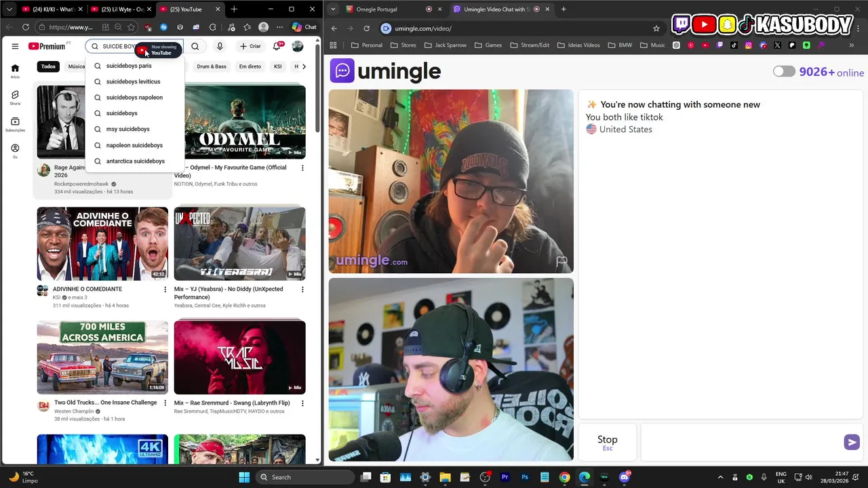Screen dimensions: 868x488
Task: Click the Criar create button
Action: (x=250, y=46)
